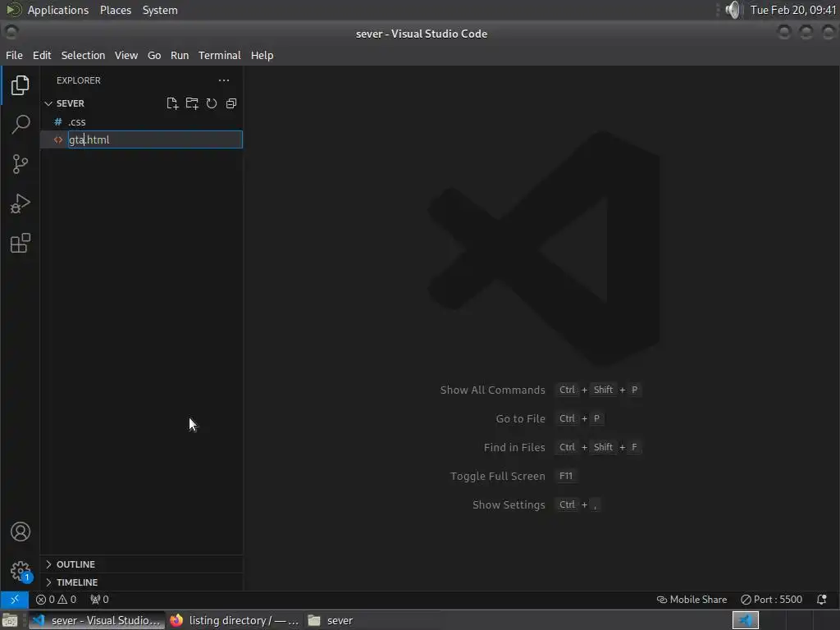Open the Run and Debug view

(x=20, y=203)
